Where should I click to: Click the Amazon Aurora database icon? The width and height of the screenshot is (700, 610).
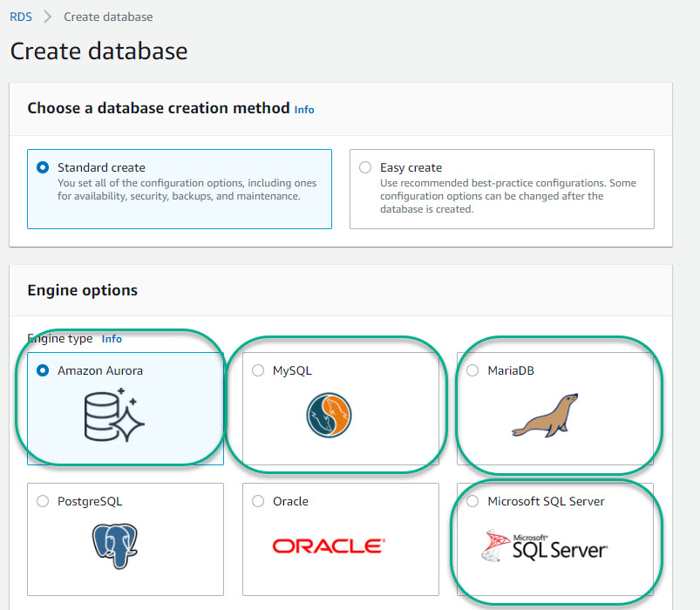click(x=114, y=415)
